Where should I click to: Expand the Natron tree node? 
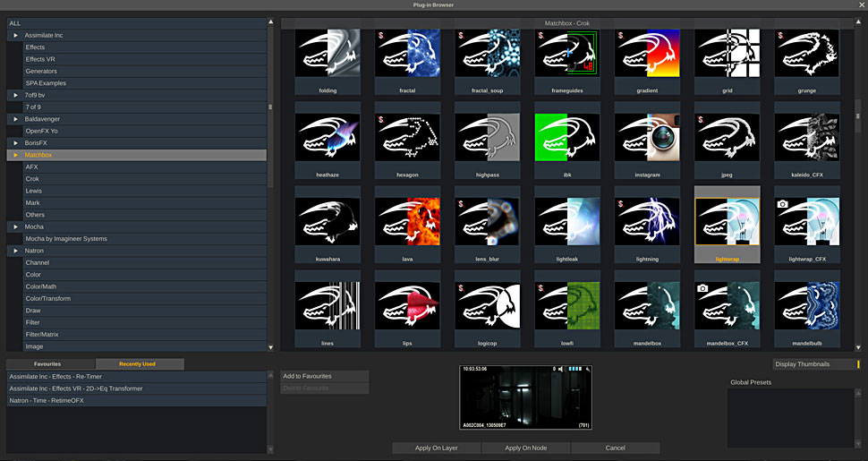(15, 251)
